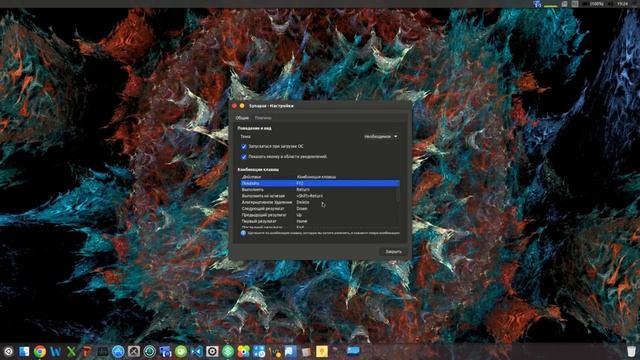Open the Finder-style file manager dock icon
This screenshot has height=360, width=640.
24,351
